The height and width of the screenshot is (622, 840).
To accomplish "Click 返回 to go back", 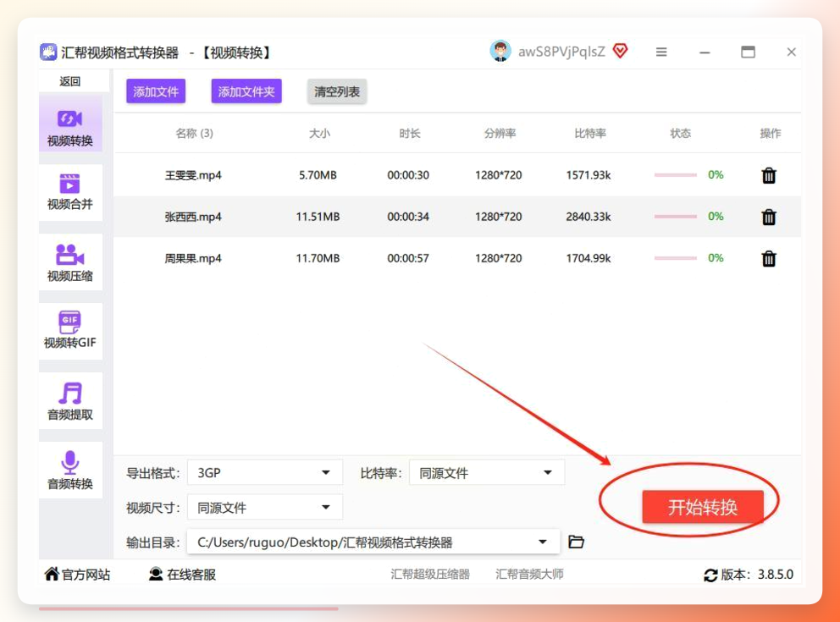I will tap(70, 81).
